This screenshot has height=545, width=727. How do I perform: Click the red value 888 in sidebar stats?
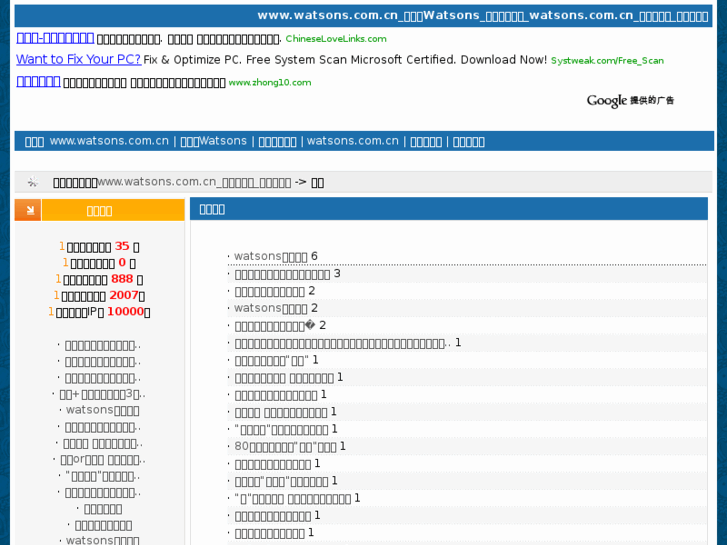coord(122,279)
